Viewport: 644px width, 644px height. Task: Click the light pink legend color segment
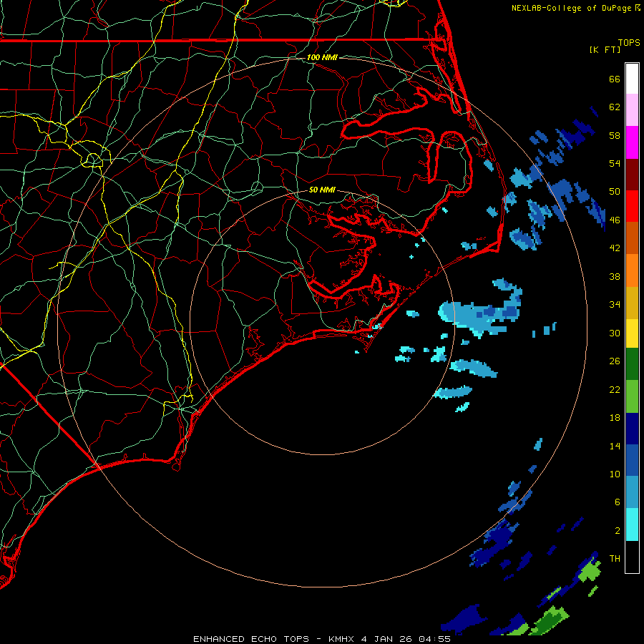point(632,109)
